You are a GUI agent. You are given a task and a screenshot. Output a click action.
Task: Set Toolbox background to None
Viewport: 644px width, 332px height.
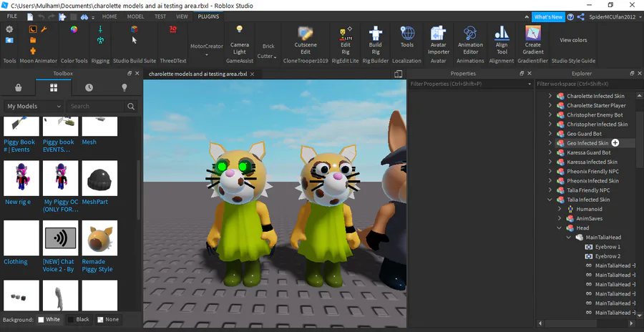click(108, 319)
